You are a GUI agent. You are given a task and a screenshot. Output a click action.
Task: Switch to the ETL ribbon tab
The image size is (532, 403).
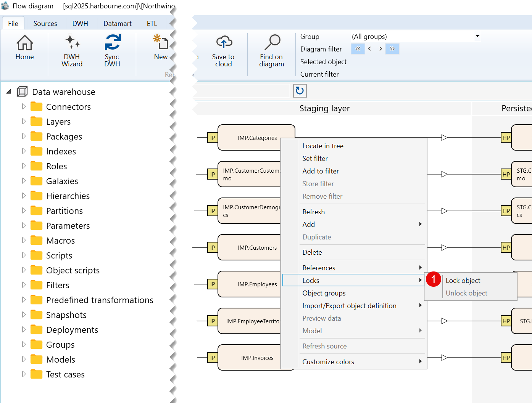point(152,23)
